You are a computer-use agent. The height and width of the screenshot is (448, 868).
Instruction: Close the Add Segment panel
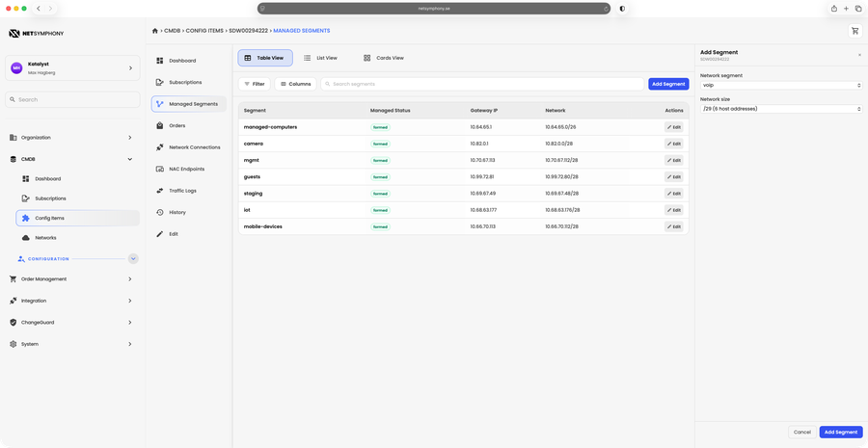coord(859,55)
